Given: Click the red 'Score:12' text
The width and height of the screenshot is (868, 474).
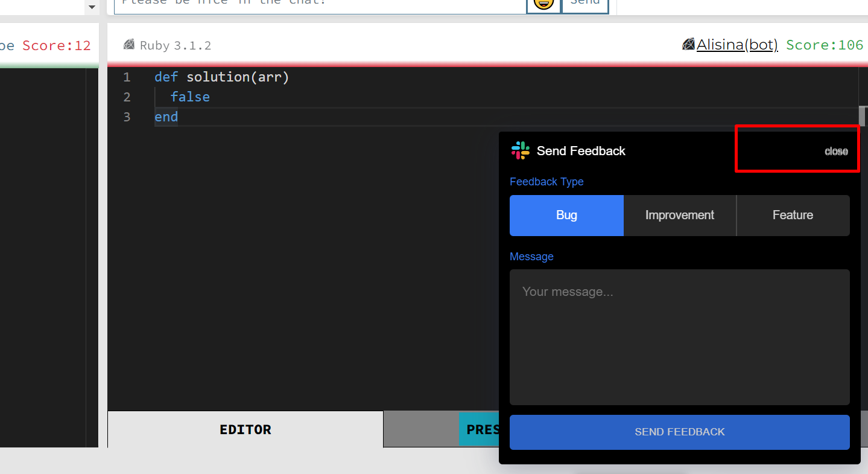Looking at the screenshot, I should (x=56, y=45).
